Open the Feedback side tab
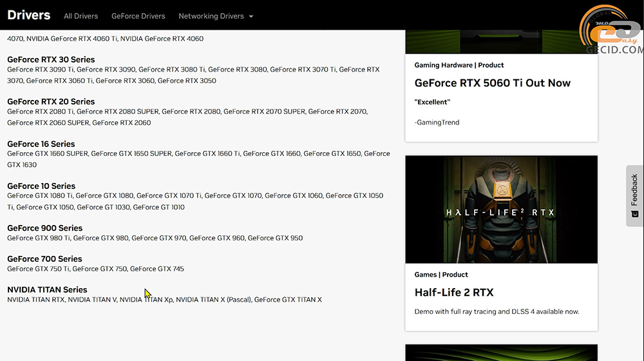Viewport: 644px width, 361px height. (x=634, y=196)
